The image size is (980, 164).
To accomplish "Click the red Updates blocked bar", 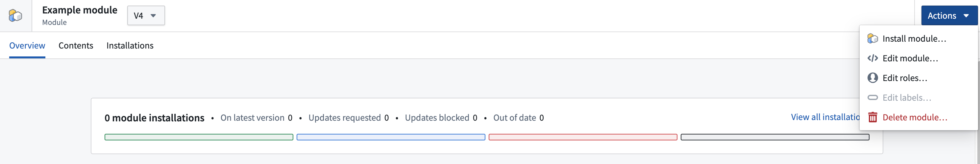I will [583, 137].
